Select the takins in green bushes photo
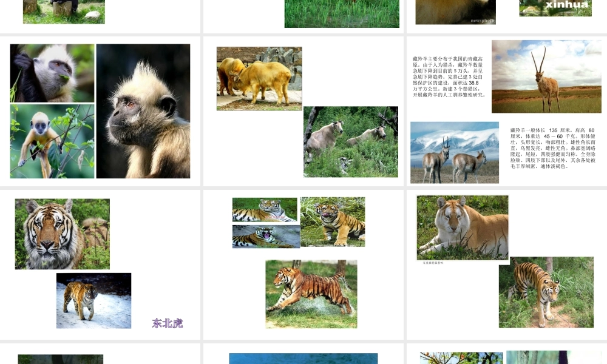607x364 pixels. (351, 141)
